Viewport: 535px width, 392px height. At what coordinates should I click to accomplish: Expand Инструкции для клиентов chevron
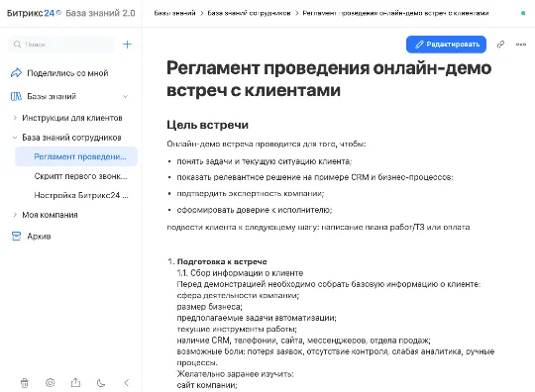[15, 118]
